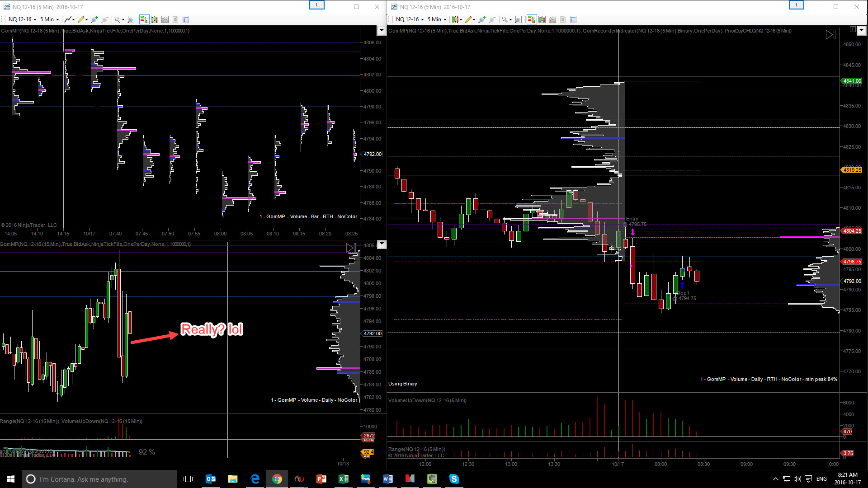
Task: Open Strategies icon in right window toolbar
Action: point(552,19)
